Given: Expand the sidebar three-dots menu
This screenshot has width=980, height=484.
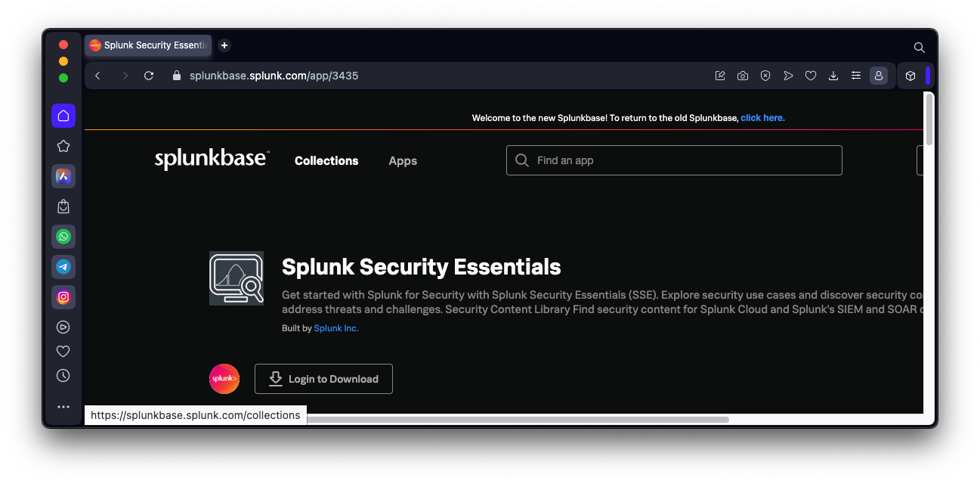Looking at the screenshot, I should (63, 407).
